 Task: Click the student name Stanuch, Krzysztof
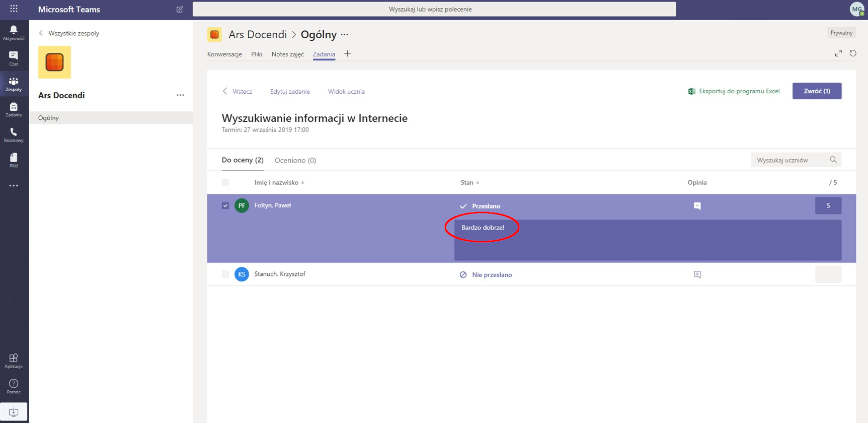pos(280,274)
